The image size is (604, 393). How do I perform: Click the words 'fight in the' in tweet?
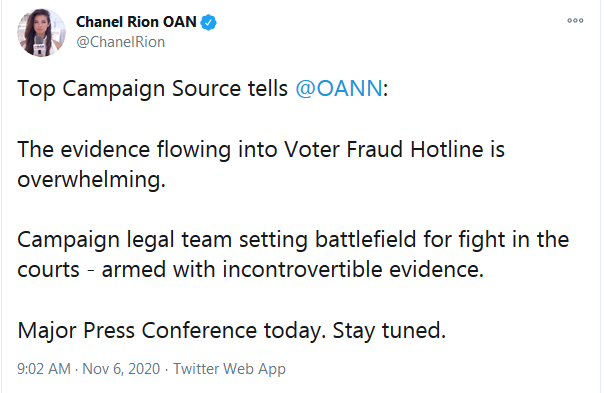[513, 239]
